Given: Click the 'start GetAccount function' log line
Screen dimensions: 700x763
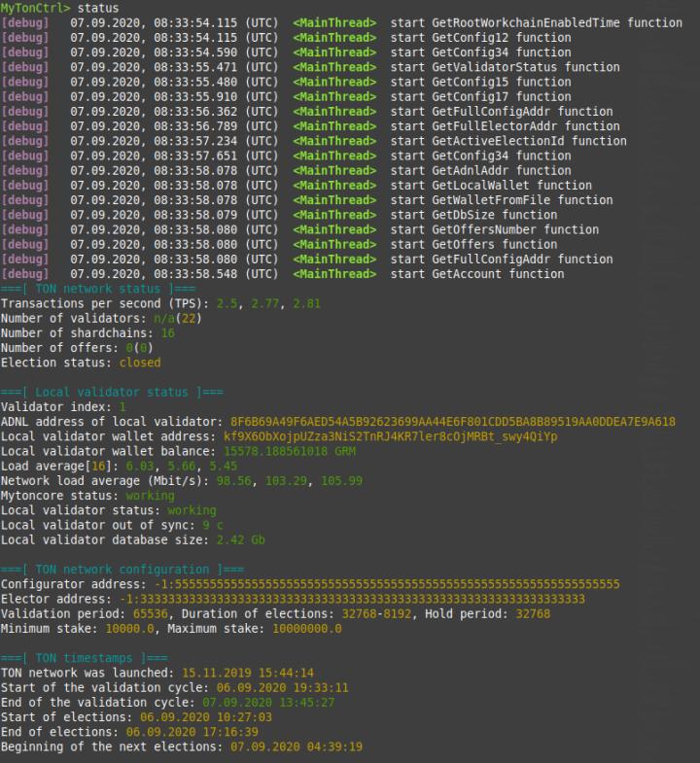Looking at the screenshot, I should pos(476,274).
